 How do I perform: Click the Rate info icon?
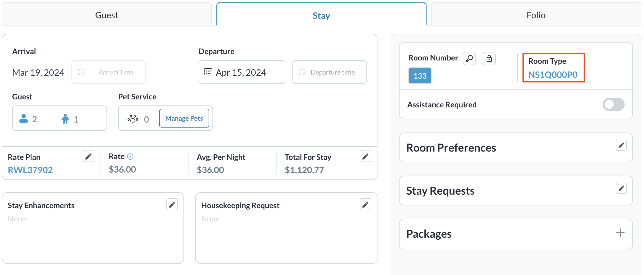(130, 157)
